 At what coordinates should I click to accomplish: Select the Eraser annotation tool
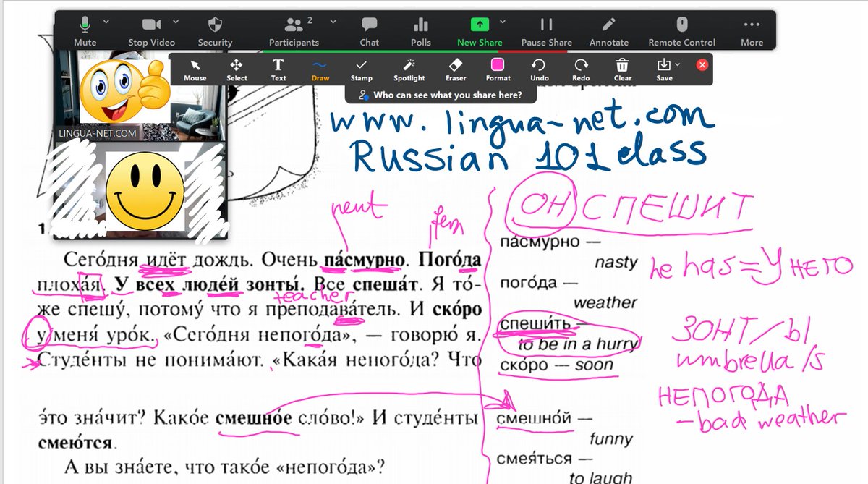tap(456, 69)
